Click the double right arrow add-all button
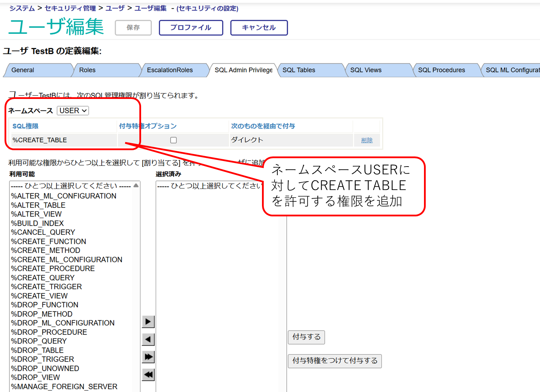This screenshot has width=540, height=392. coord(148,357)
